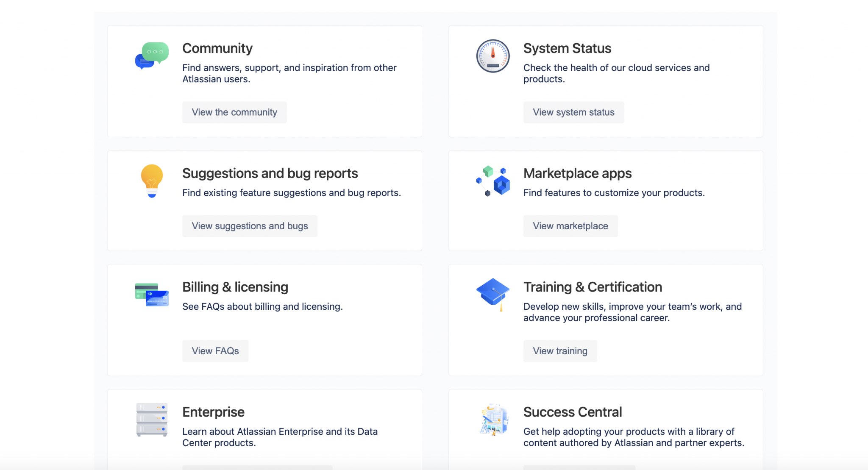Click View FAQs for billing
The width and height of the screenshot is (868, 470).
[215, 350]
